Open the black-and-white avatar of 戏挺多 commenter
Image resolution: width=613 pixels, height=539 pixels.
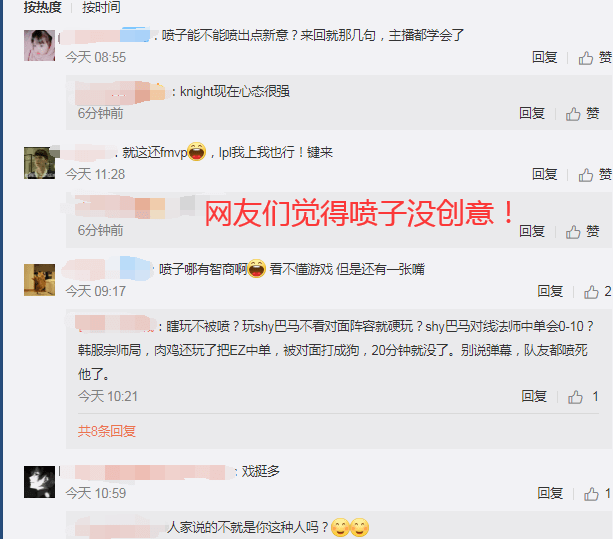(39, 482)
